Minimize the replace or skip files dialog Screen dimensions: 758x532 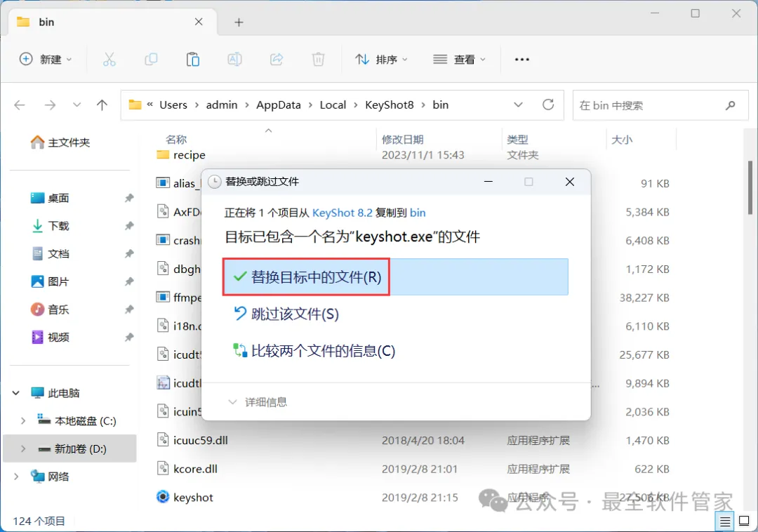tap(488, 182)
